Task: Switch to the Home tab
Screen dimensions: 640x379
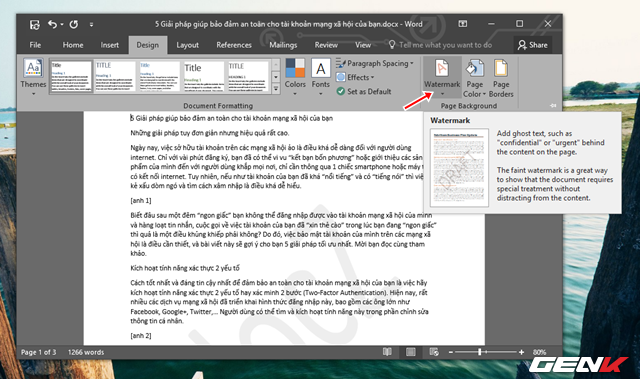Action: pyautogui.click(x=73, y=45)
